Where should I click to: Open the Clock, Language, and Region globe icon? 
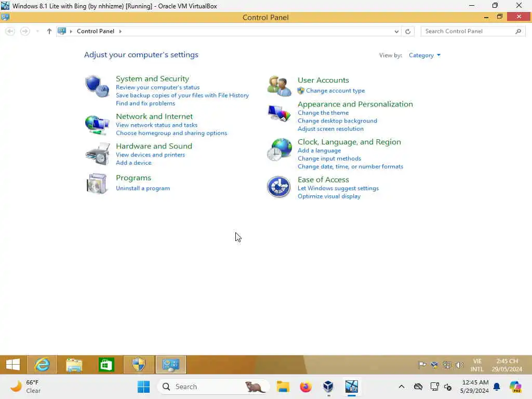tap(279, 150)
